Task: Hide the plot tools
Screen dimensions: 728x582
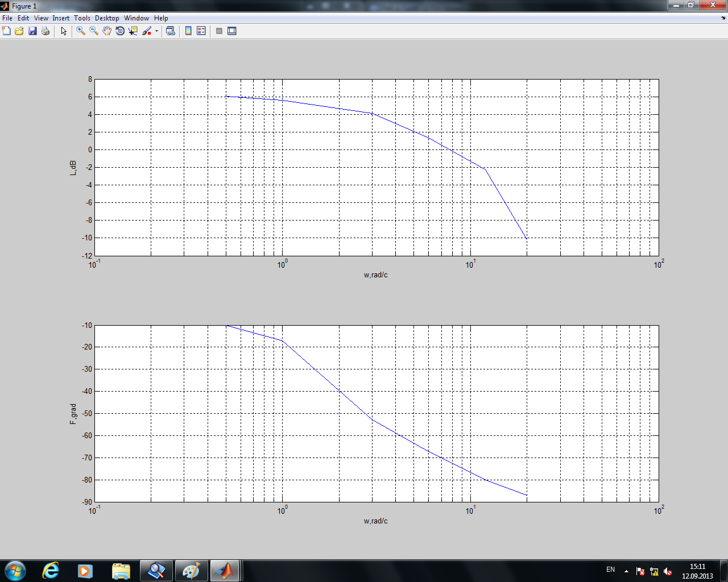Action: [x=219, y=31]
